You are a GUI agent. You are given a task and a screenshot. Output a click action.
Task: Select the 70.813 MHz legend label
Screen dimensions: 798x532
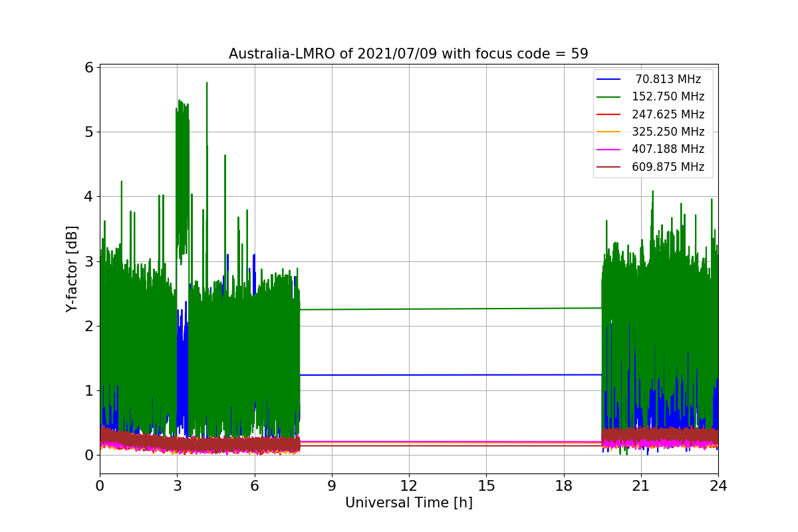pyautogui.click(x=668, y=79)
